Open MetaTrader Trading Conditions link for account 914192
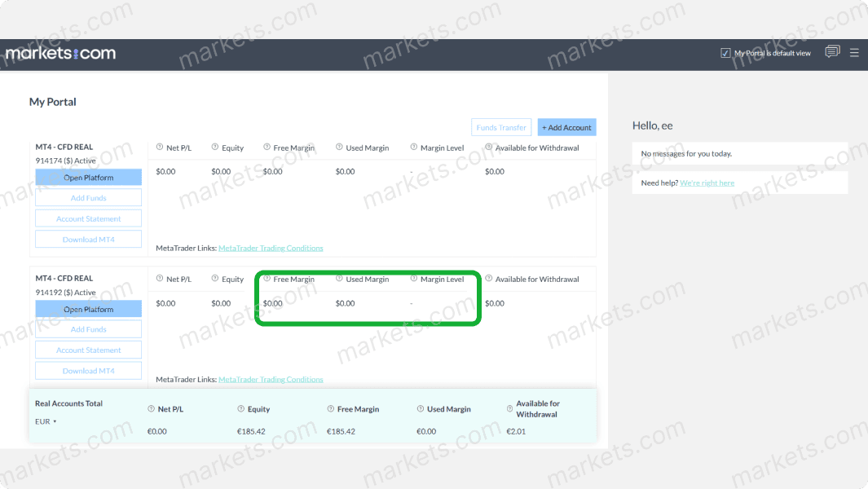 (x=271, y=379)
